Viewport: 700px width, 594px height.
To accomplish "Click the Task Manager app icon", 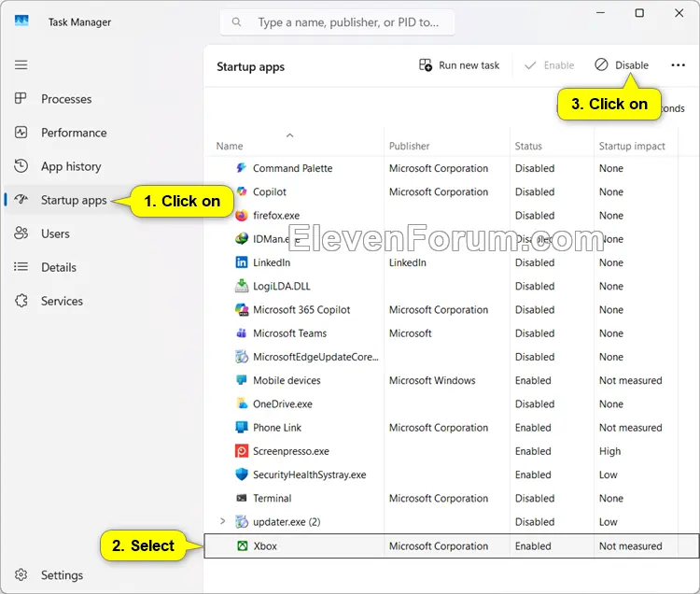I will tap(21, 21).
